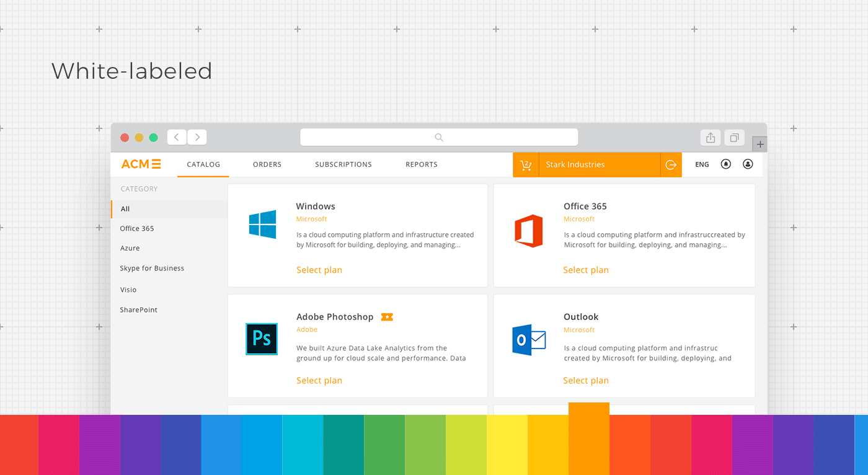Image resolution: width=868 pixels, height=475 pixels.
Task: Go to the Subscriptions tab
Action: point(343,164)
